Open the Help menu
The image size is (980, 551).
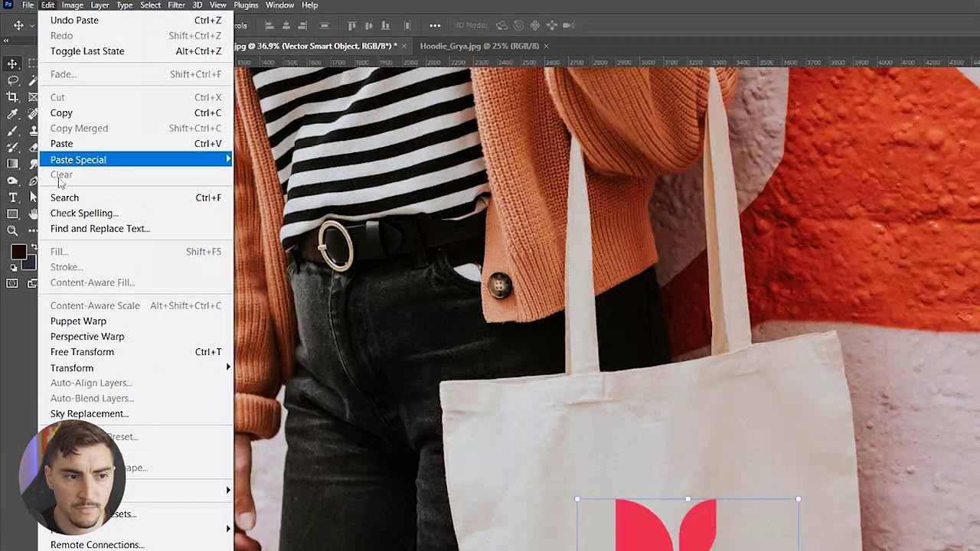(309, 5)
